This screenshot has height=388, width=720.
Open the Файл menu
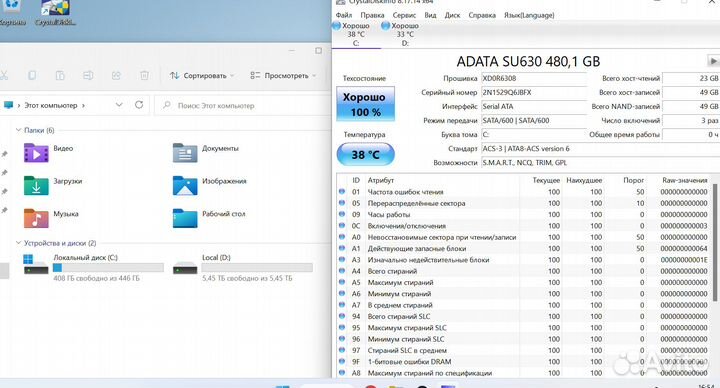point(344,15)
